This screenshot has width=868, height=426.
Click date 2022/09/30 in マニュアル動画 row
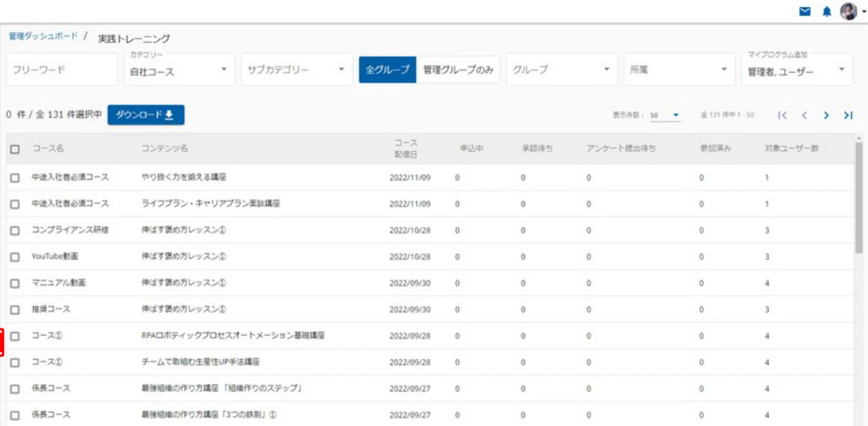410,283
